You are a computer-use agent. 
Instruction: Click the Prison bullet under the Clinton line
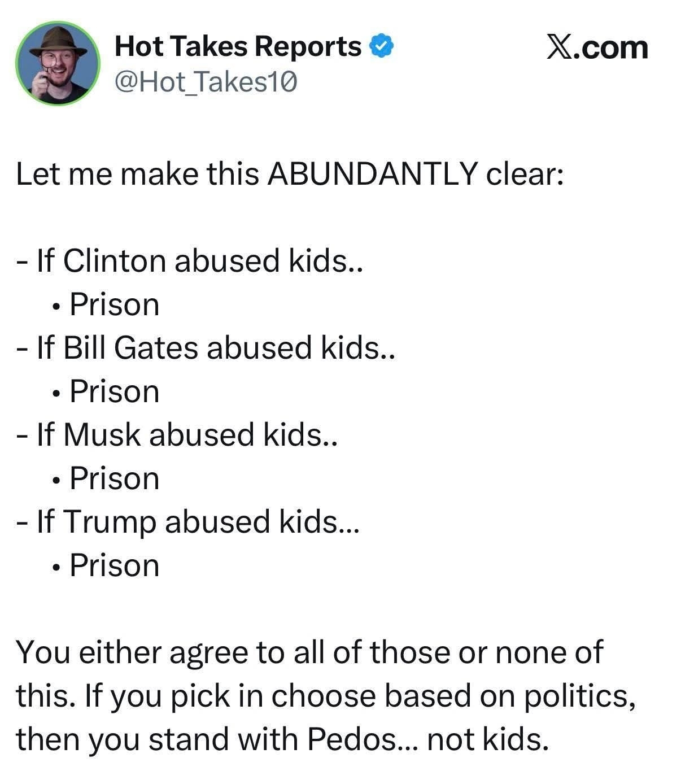(x=114, y=304)
